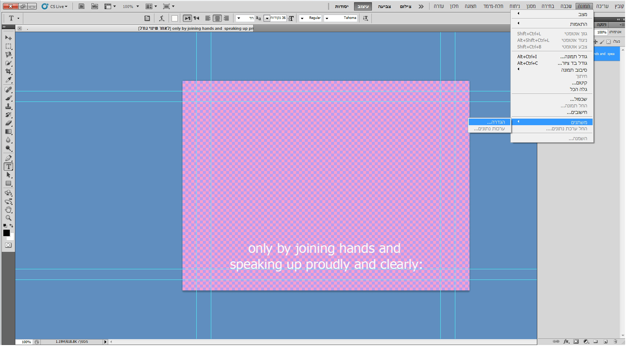This screenshot has height=361, width=644.
Task: Add a layer style with fx icon
Action: click(x=566, y=341)
